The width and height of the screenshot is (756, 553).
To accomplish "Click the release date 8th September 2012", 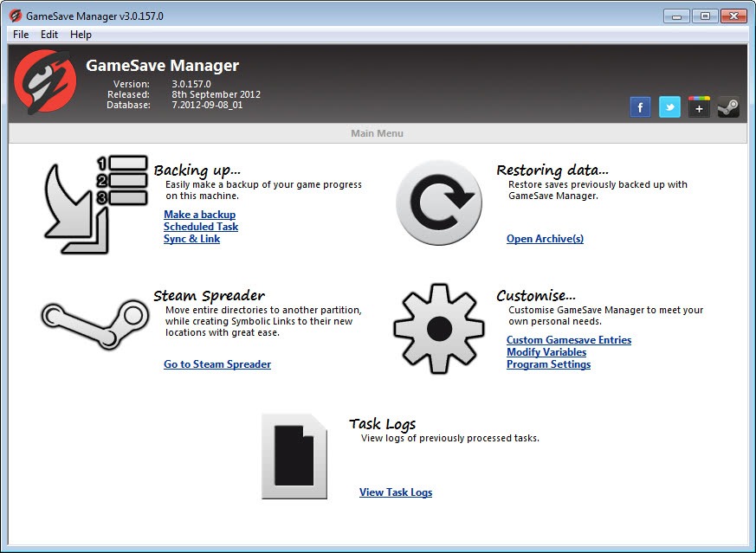I will 216,94.
